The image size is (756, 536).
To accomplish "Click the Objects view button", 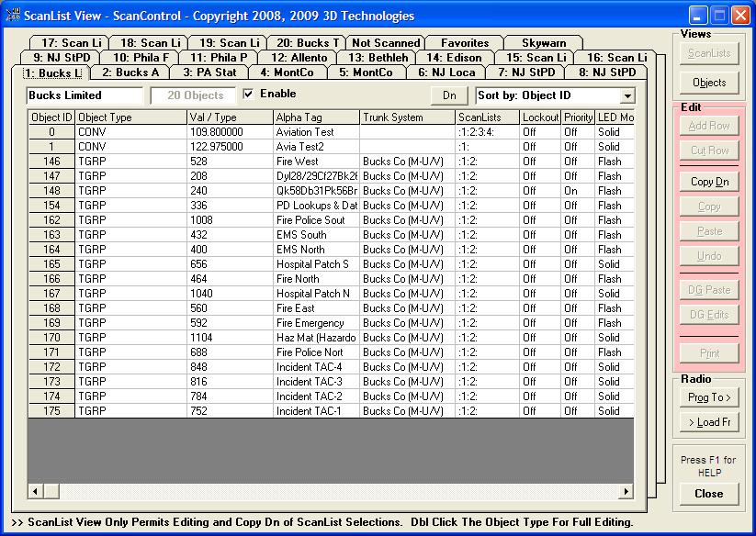I will [x=709, y=83].
